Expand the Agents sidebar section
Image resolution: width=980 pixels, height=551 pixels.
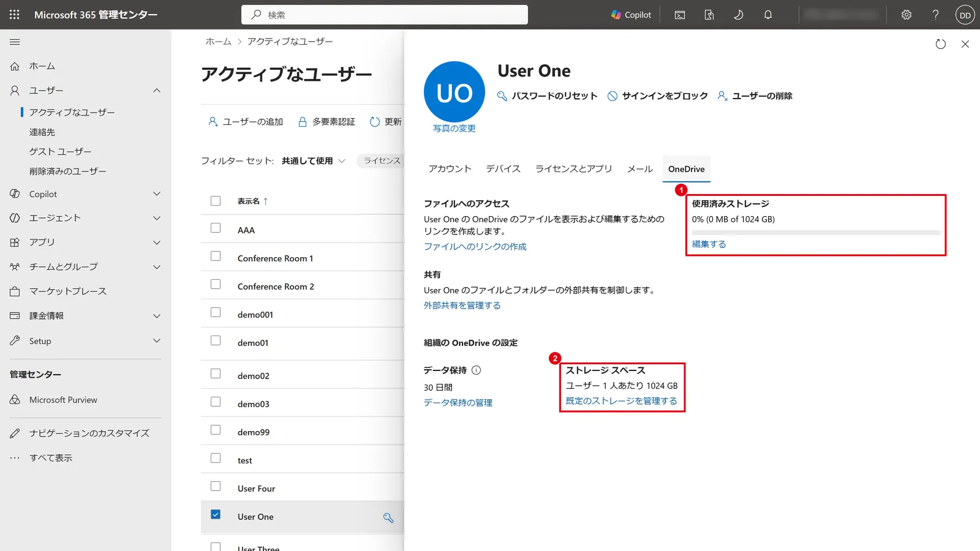(157, 218)
